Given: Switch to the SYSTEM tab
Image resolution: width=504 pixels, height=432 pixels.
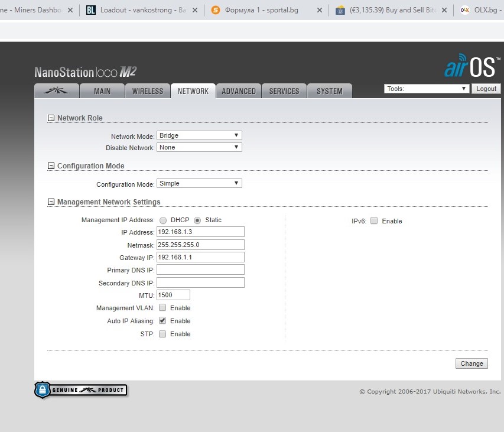Looking at the screenshot, I should pos(330,91).
